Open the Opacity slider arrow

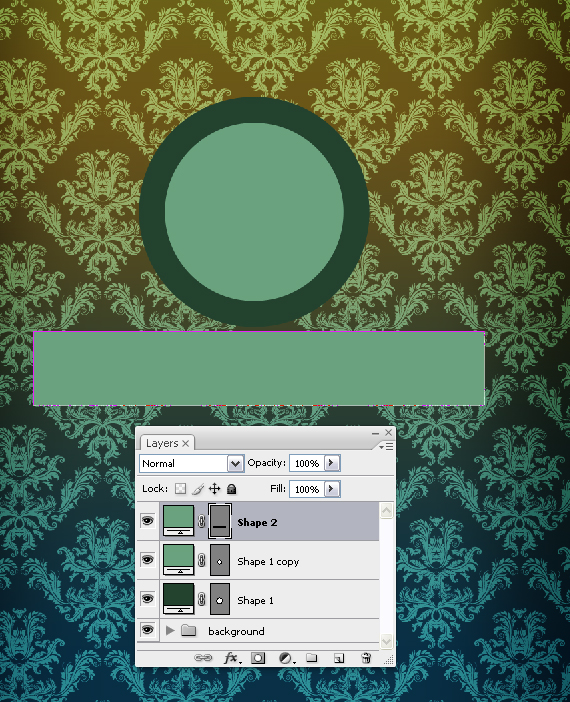click(x=332, y=463)
